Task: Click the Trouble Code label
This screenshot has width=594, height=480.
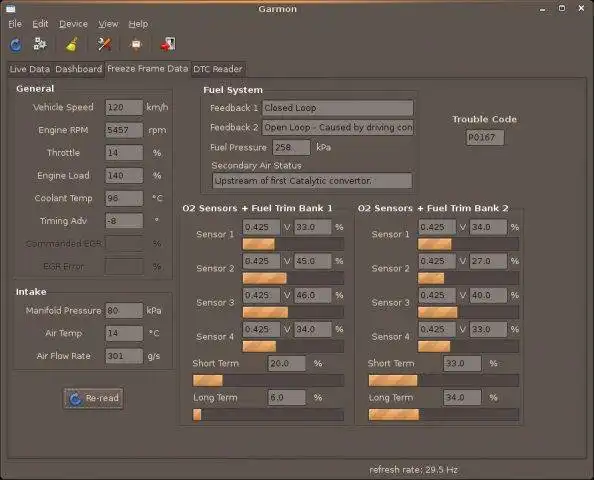Action: click(x=485, y=119)
